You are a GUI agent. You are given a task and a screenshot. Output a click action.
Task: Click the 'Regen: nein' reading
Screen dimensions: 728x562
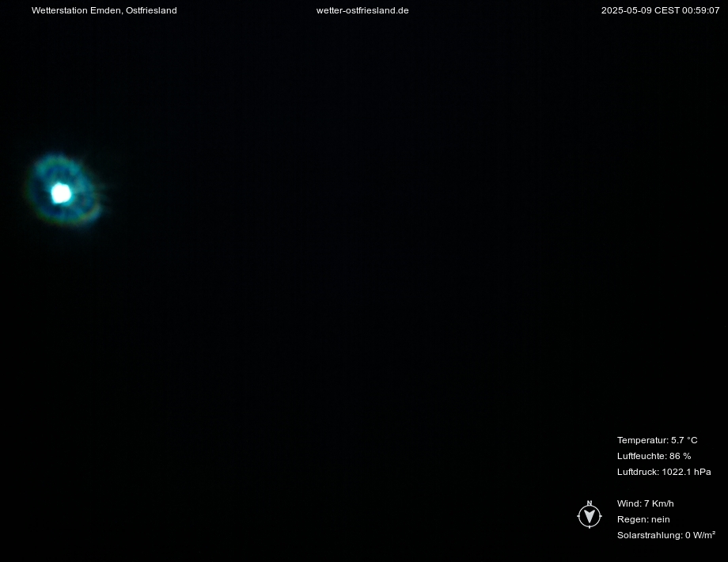pos(643,519)
